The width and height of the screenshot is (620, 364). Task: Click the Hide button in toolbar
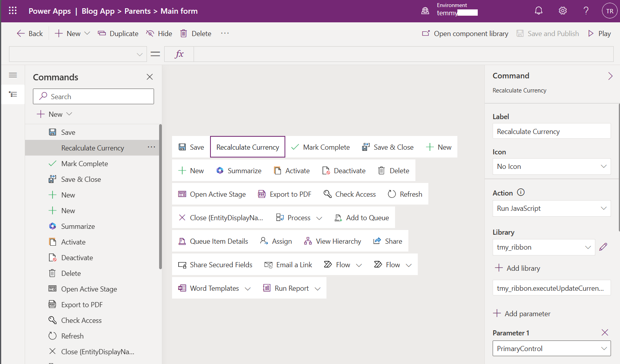159,33
